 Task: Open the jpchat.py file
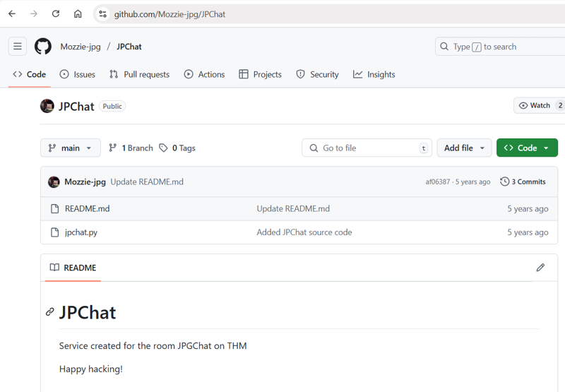coord(81,232)
